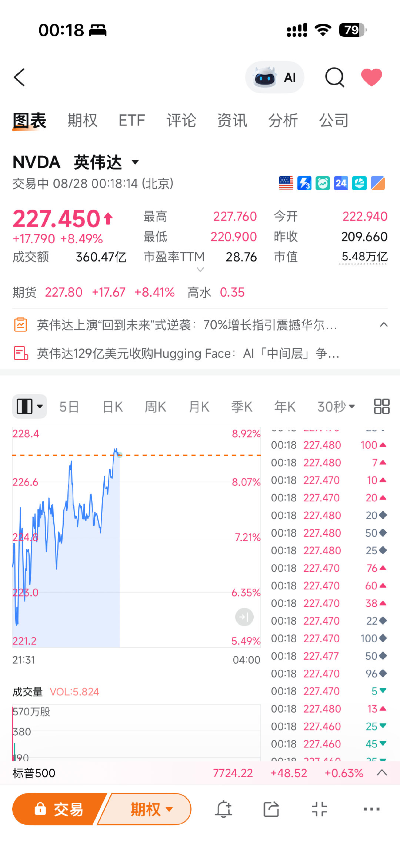Tap the orange 交易 trade button
Viewport: 400px width, 868px height.
coord(59,809)
